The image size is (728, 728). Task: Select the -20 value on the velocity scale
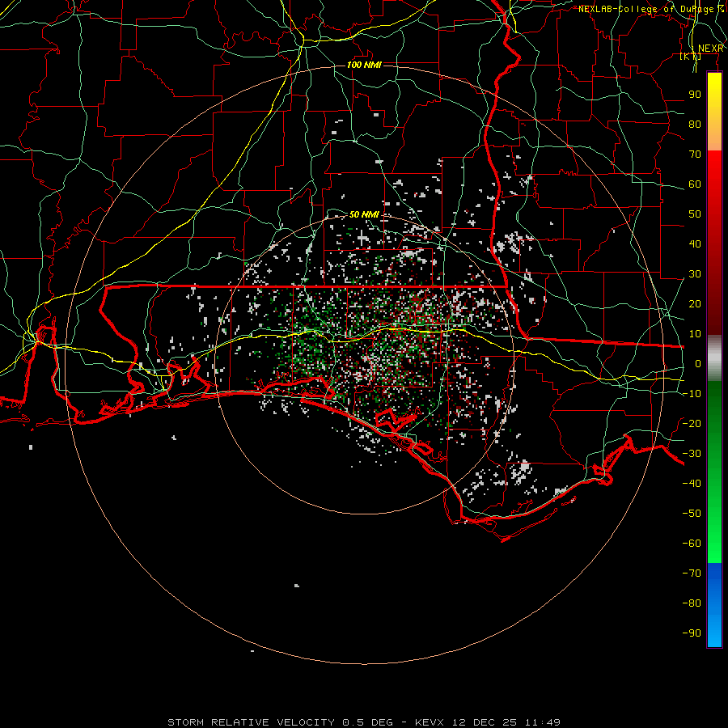[692, 424]
